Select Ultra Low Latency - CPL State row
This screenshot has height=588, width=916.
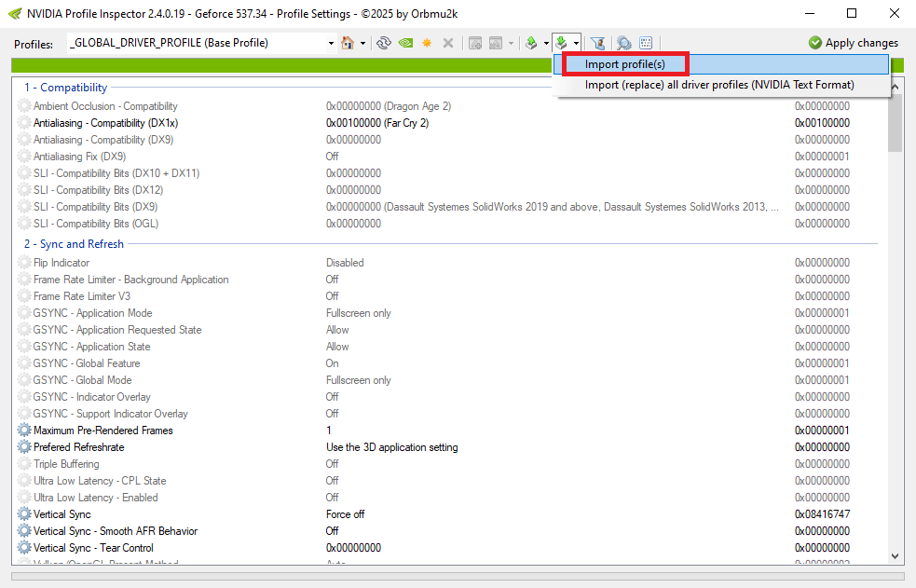click(448, 481)
